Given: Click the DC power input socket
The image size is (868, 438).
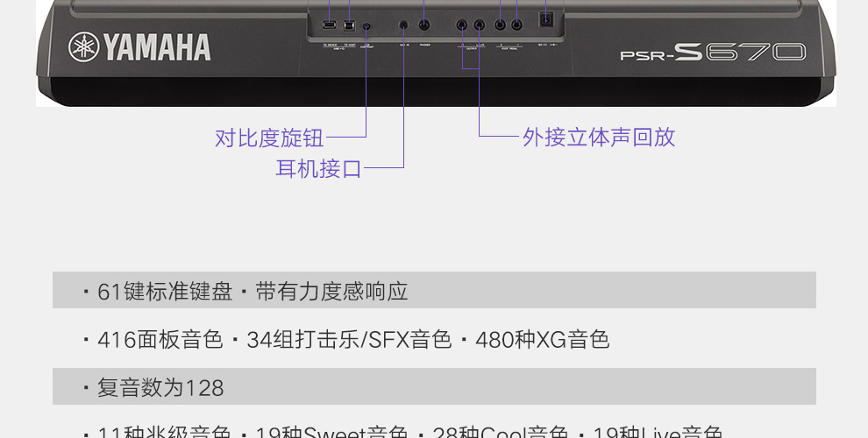Looking at the screenshot, I should 546,20.
